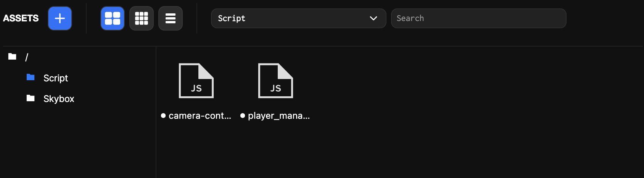Click the ASSETS panel title
The height and width of the screenshot is (178, 644).
pos(21,18)
